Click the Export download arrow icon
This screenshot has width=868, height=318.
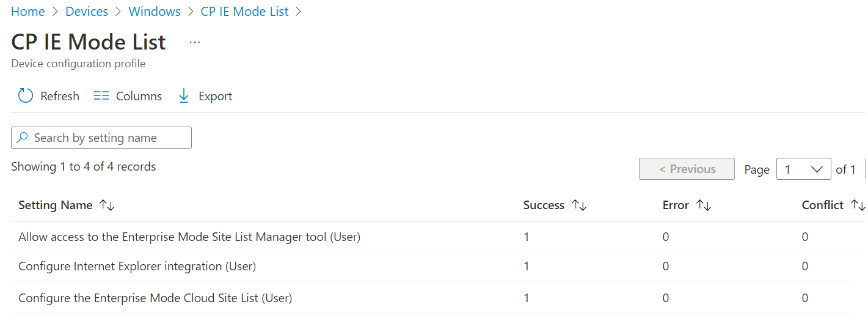pos(183,96)
